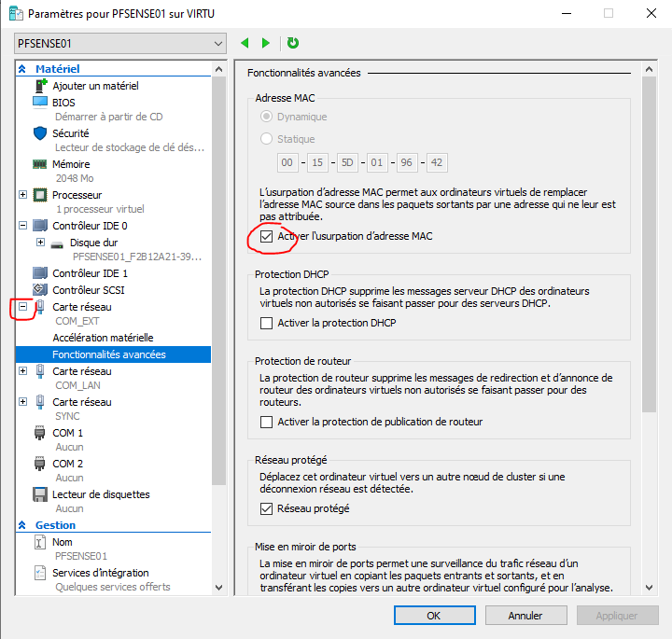This screenshot has width=672, height=639.
Task: Collapse the COM_EXT Carte réseau node
Action: 23,307
